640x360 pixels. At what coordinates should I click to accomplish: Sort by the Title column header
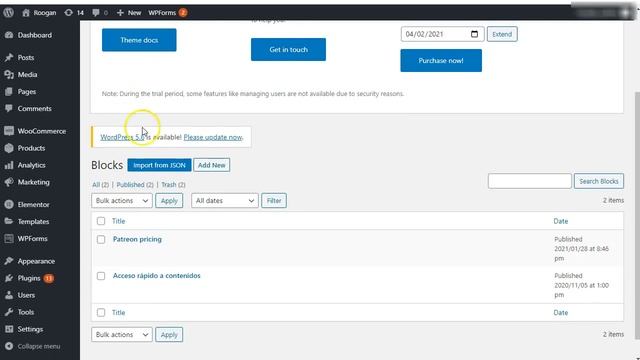(x=118, y=221)
